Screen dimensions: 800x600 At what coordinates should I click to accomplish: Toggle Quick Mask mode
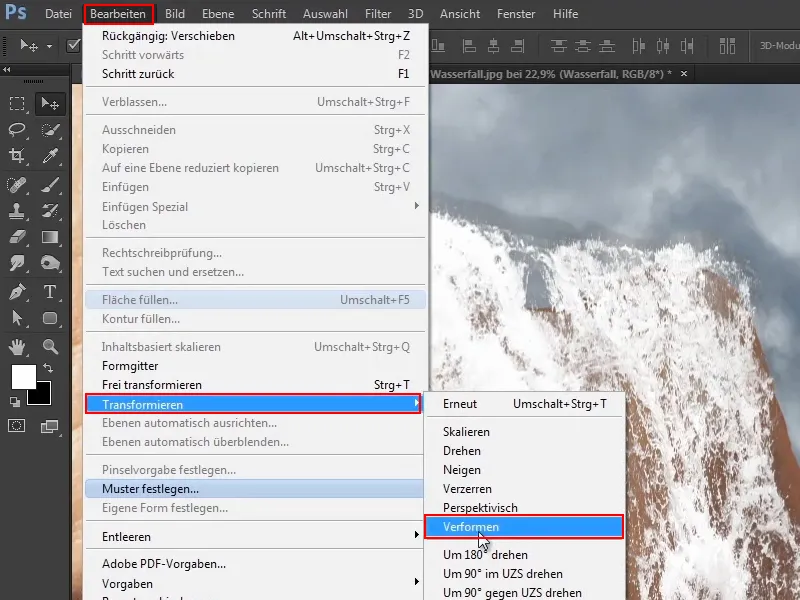(17, 426)
